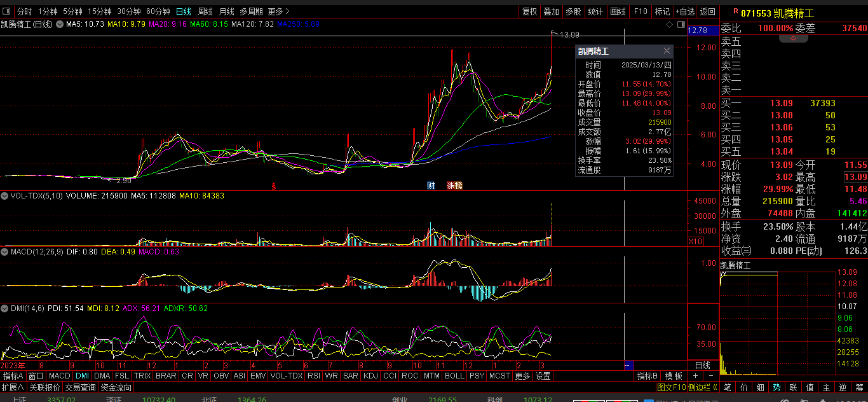Open 多周期 multi-period view
The width and height of the screenshot is (868, 402).
(251, 11)
